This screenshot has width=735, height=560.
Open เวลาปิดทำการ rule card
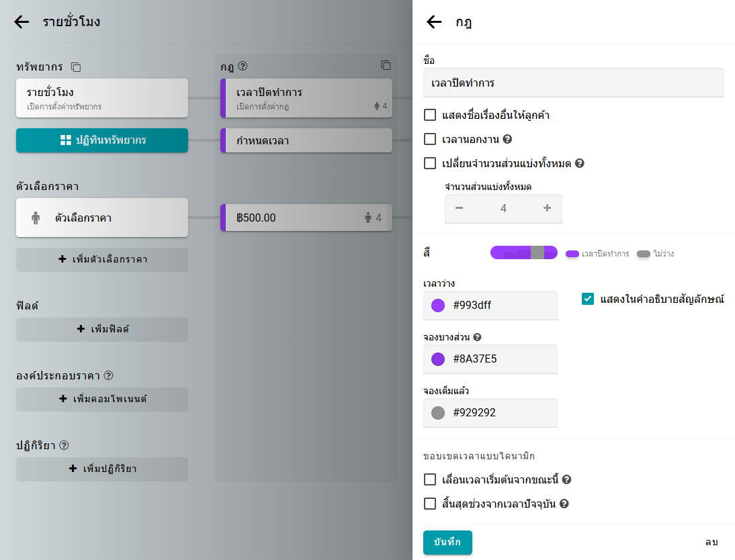point(306,98)
